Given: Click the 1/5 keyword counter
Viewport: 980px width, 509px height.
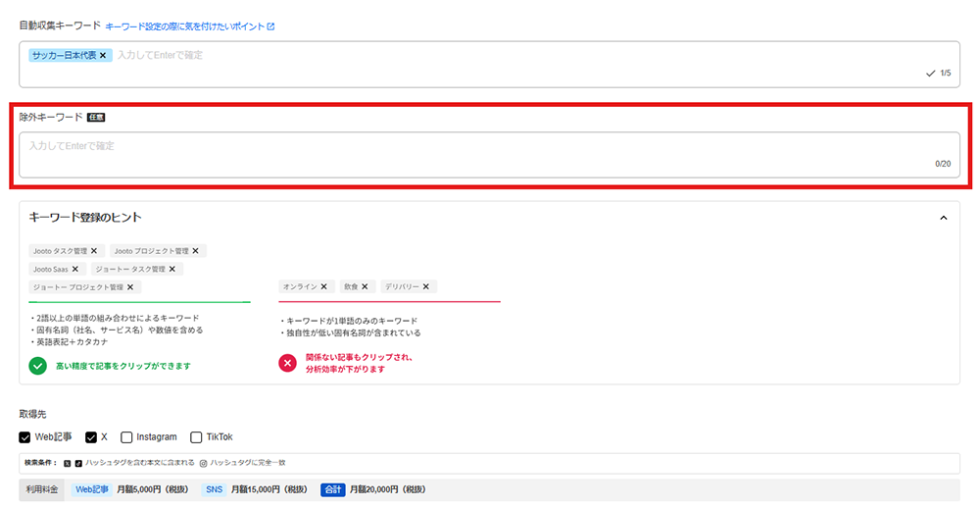Looking at the screenshot, I should tap(945, 74).
